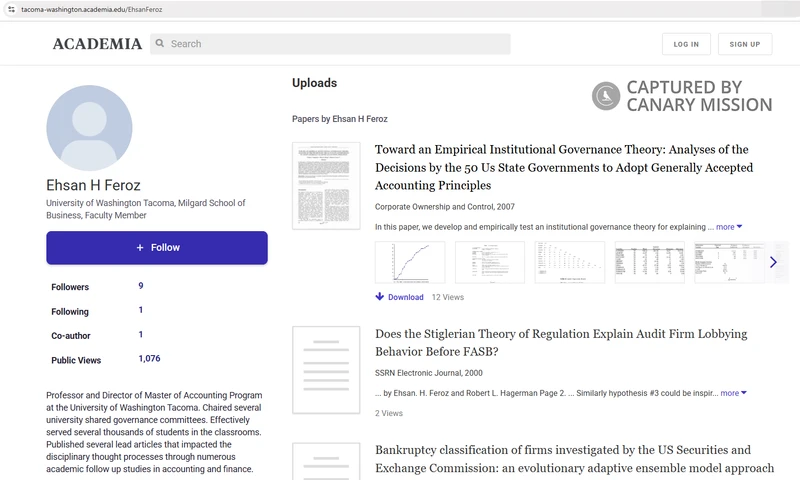800x480 pixels.
Task: Click 'SSRN Electronic Journal, 2000' text
Action: click(429, 373)
